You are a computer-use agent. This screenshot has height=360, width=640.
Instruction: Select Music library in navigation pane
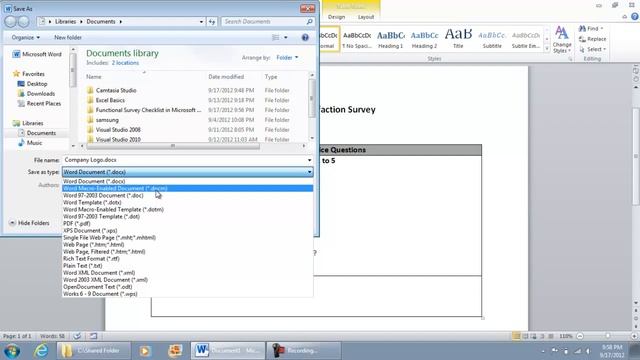pos(31,143)
